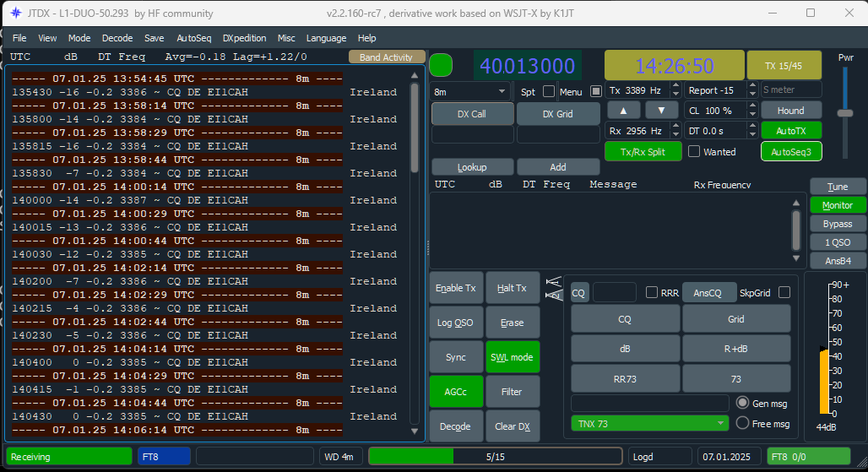Click the Tune button
The width and height of the screenshot is (868, 472).
[x=838, y=187]
